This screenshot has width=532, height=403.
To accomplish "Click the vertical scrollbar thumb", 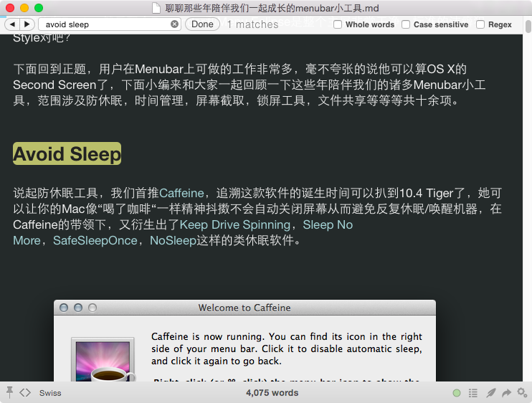I will click(528, 27).
